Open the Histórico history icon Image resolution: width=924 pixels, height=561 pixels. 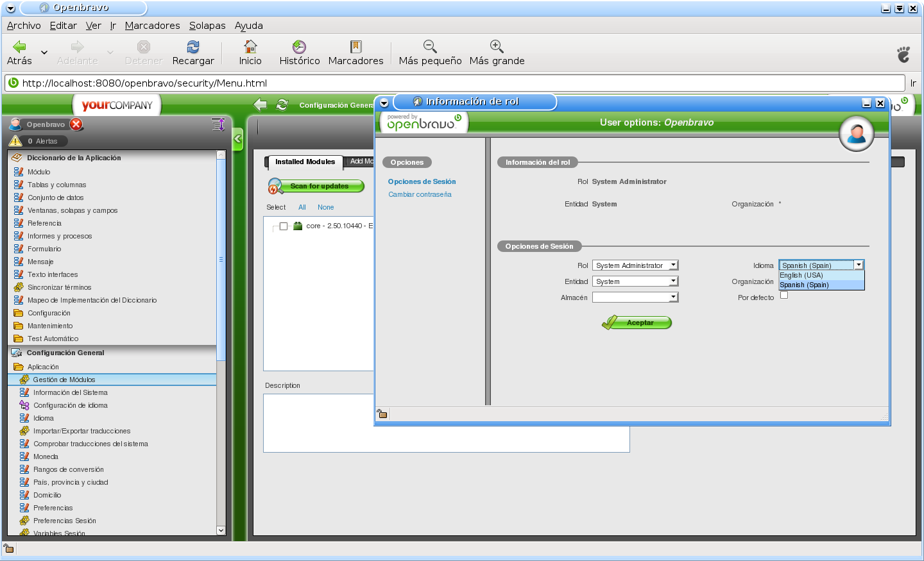click(299, 47)
